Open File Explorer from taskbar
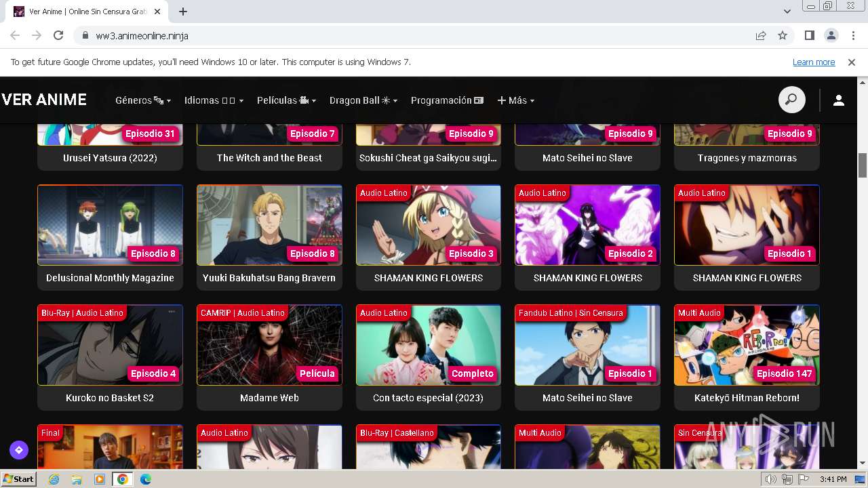Image resolution: width=868 pixels, height=488 pixels. 77,479
